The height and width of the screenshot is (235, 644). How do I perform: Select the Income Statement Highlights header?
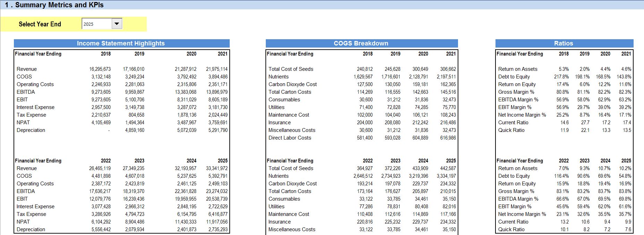tap(121, 43)
